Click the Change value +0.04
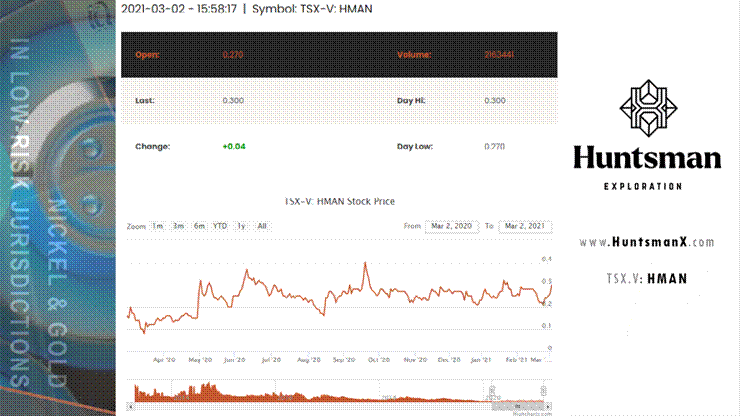 click(x=234, y=146)
